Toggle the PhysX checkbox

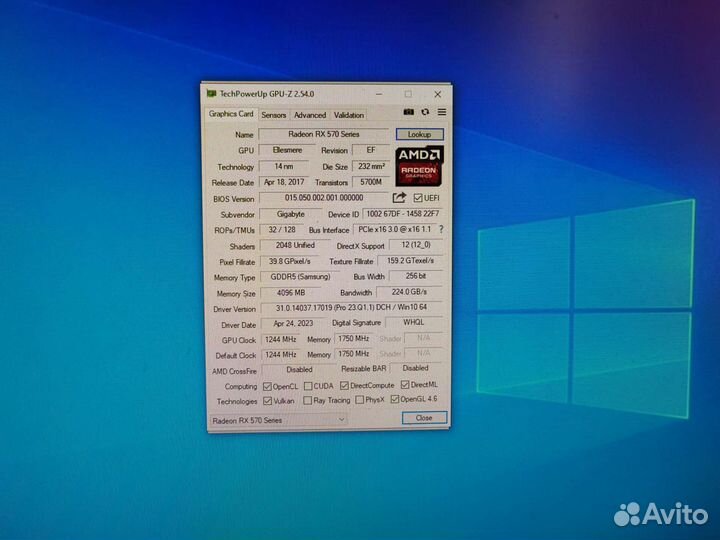(x=360, y=400)
